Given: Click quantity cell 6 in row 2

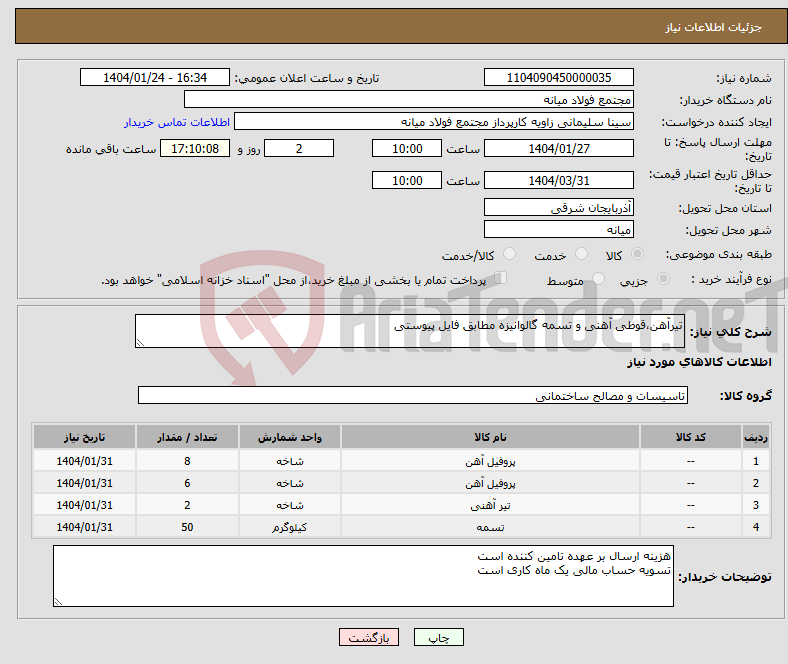Looking at the screenshot, I should 187,483.
